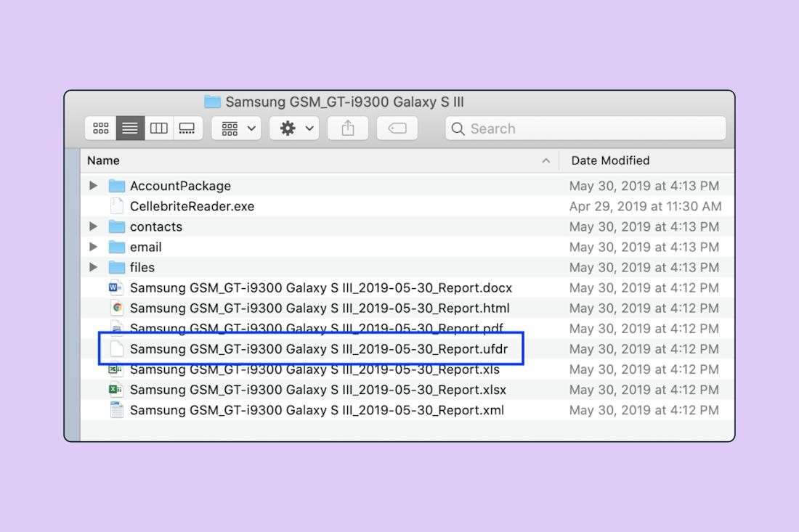
Task: Click the Word icon of Report.docx
Action: 116,287
